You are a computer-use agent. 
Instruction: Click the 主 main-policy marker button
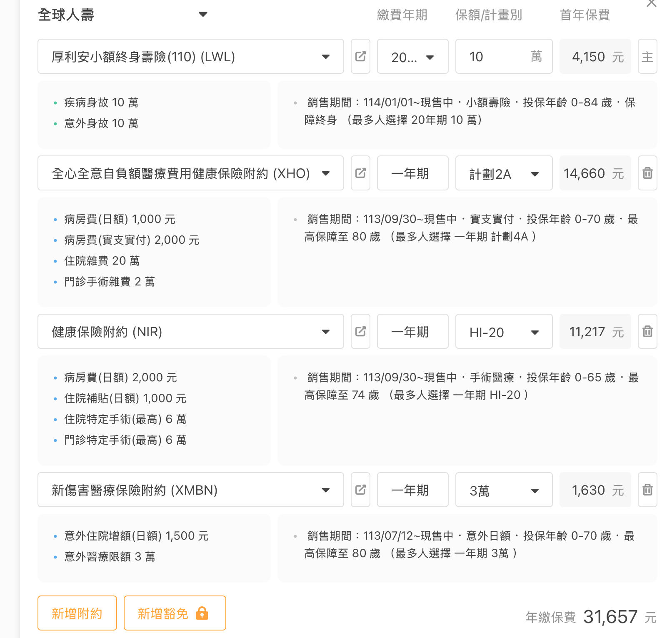pos(647,56)
